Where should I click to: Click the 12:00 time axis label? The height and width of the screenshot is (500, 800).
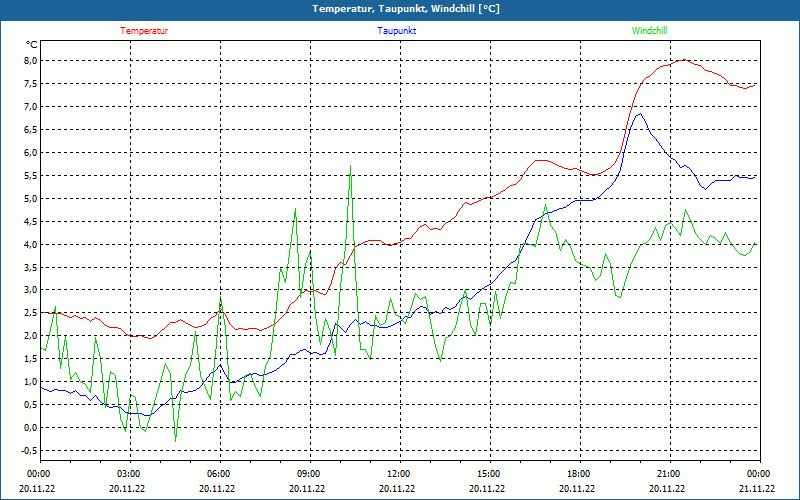pos(397,474)
